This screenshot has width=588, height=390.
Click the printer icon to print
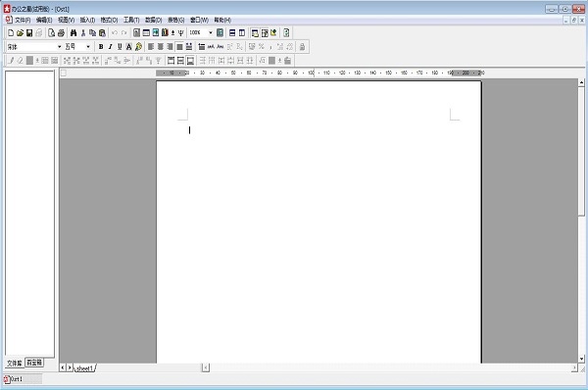(61, 33)
